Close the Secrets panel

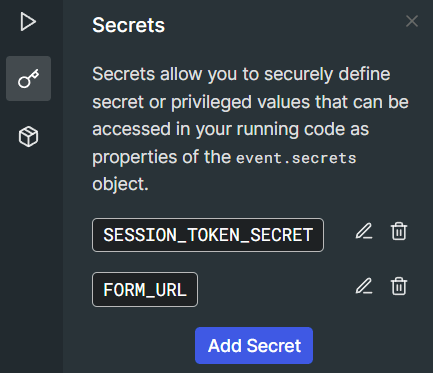tap(412, 21)
